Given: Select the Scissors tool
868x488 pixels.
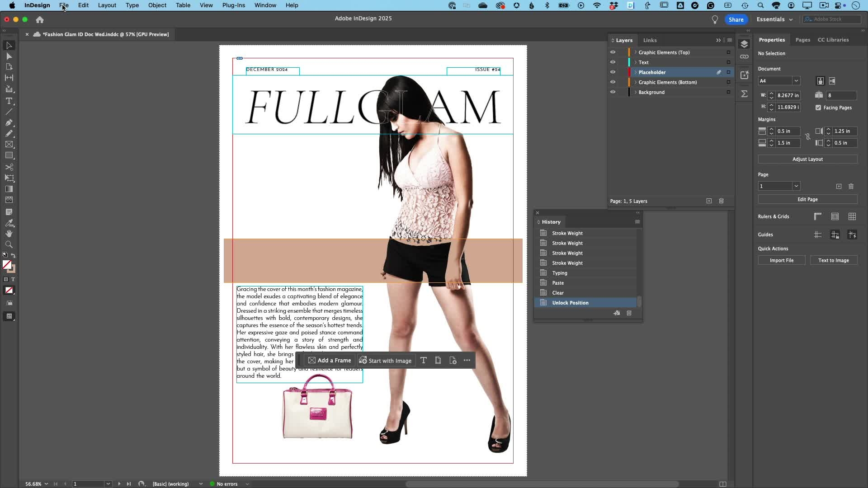Looking at the screenshot, I should (9, 167).
